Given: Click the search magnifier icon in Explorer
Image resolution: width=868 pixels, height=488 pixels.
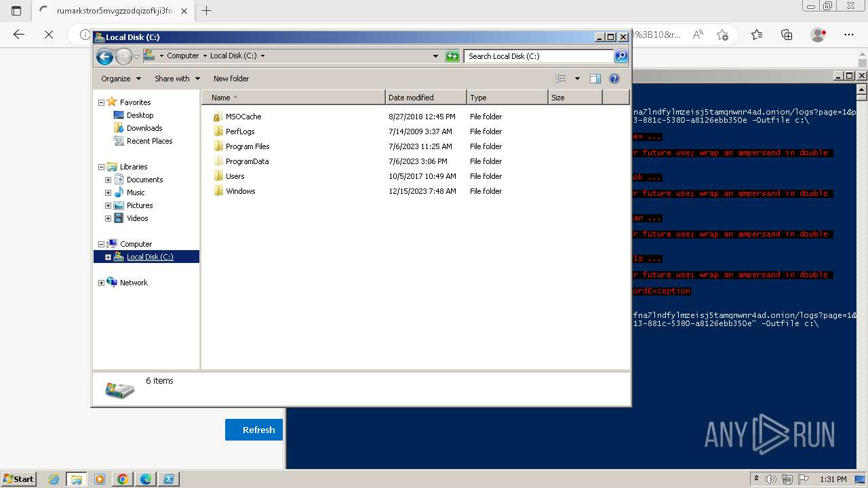Looking at the screenshot, I should click(x=621, y=56).
